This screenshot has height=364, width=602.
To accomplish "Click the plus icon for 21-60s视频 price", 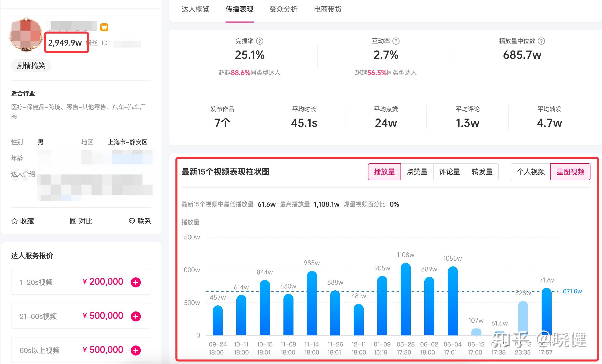I will (x=136, y=316).
